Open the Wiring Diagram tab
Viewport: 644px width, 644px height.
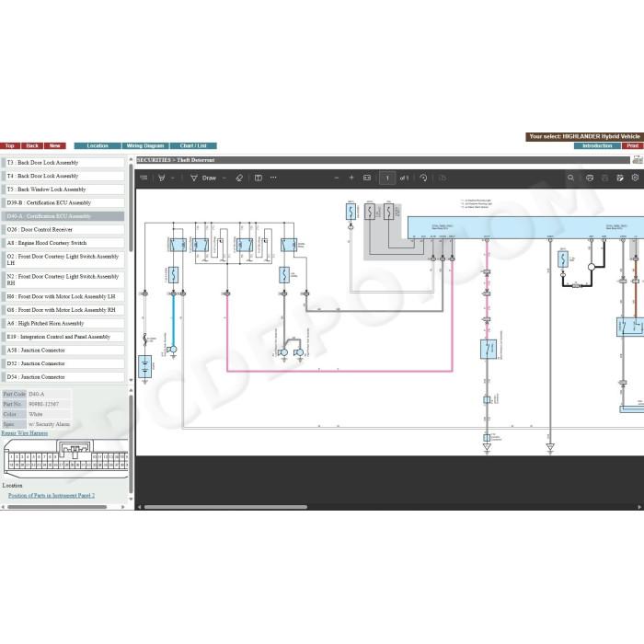(x=145, y=145)
